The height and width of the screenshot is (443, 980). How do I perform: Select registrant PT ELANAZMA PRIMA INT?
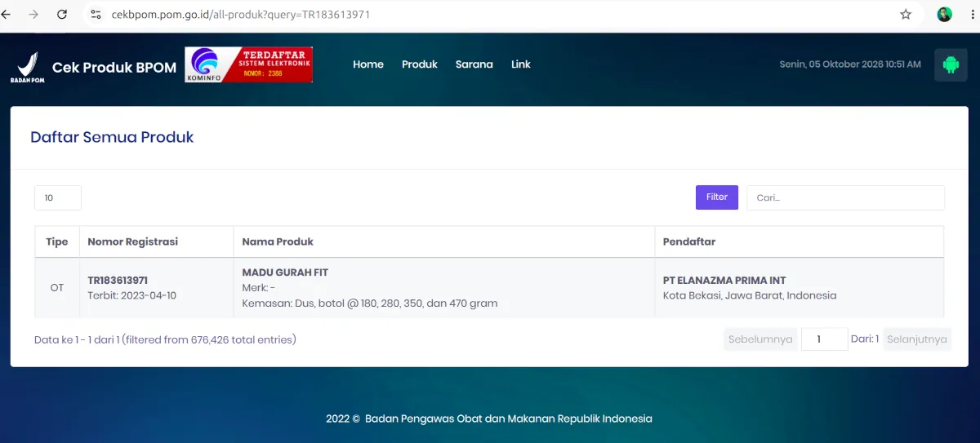click(724, 280)
